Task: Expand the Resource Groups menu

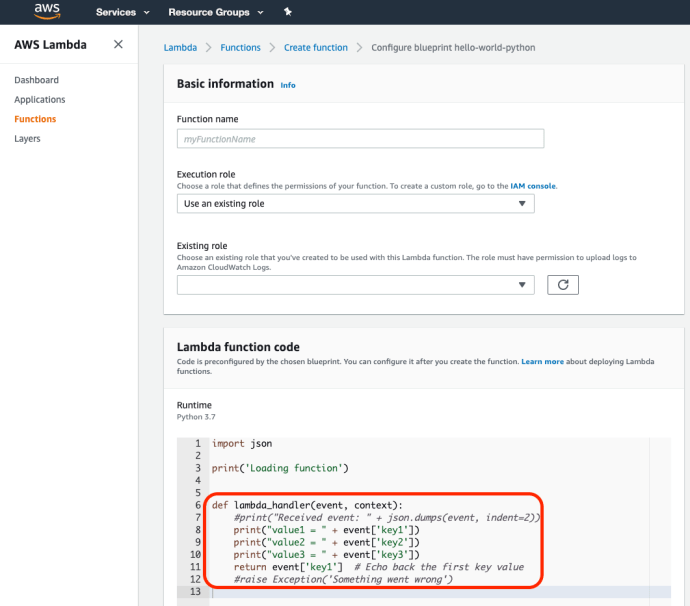Action: click(214, 12)
